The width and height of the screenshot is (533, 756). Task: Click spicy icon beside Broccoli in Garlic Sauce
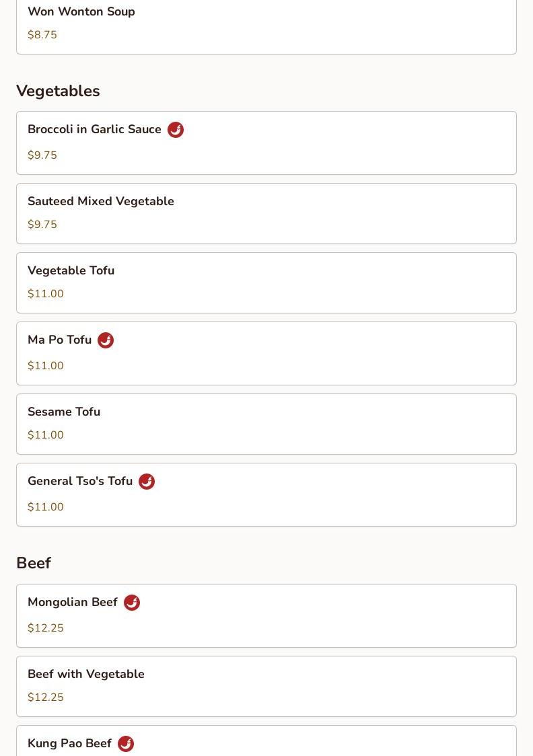(176, 130)
